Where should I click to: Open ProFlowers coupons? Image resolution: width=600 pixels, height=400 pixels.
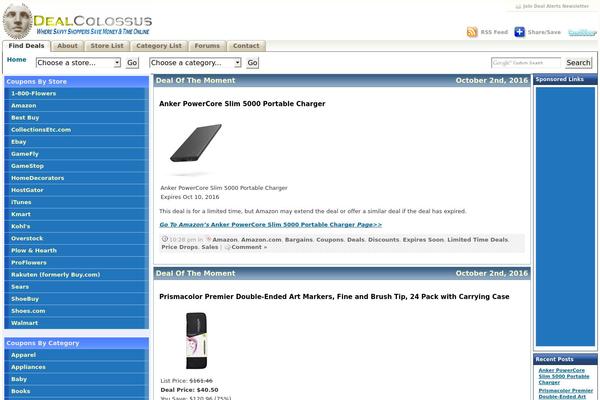77,263
